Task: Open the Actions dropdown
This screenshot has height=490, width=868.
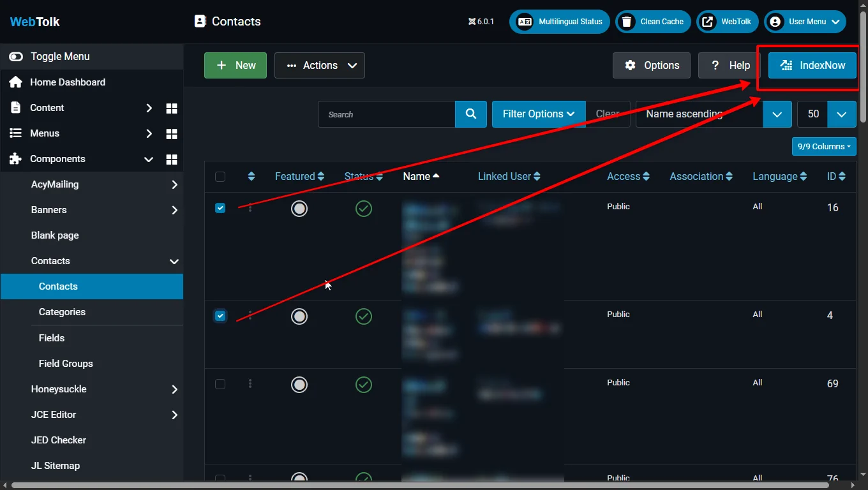Action: click(320, 66)
